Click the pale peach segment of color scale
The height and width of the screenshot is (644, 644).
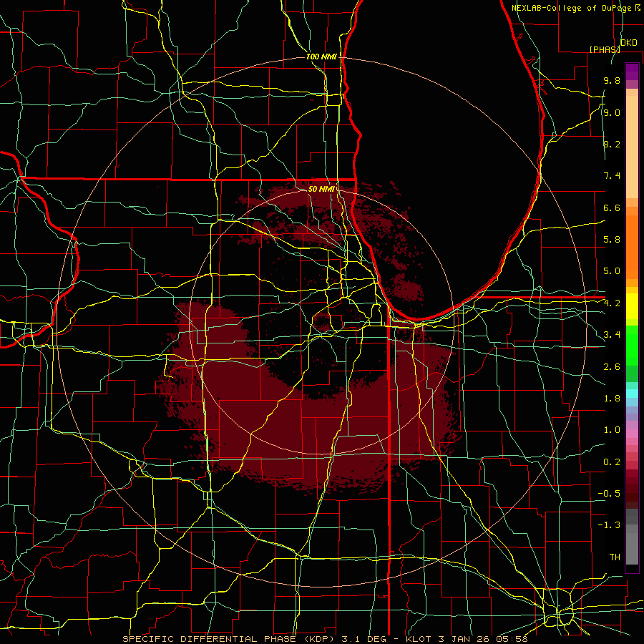pyautogui.click(x=632, y=147)
